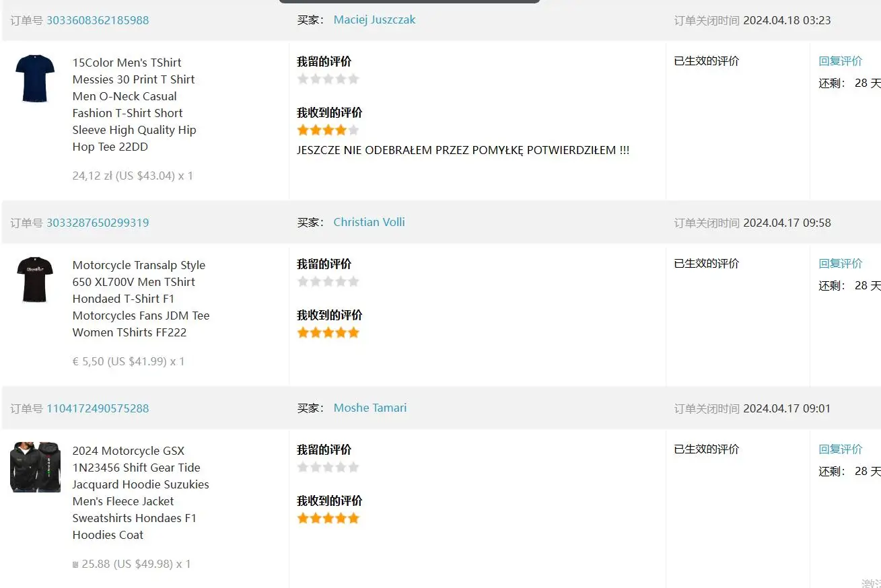View buyer Maciej Juszczak's profile
The image size is (881, 588).
tap(374, 20)
